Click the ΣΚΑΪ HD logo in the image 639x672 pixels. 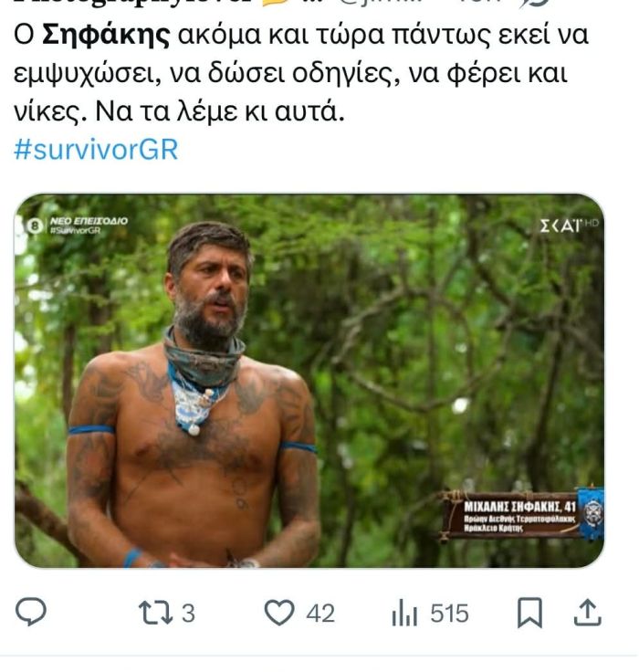tap(569, 225)
